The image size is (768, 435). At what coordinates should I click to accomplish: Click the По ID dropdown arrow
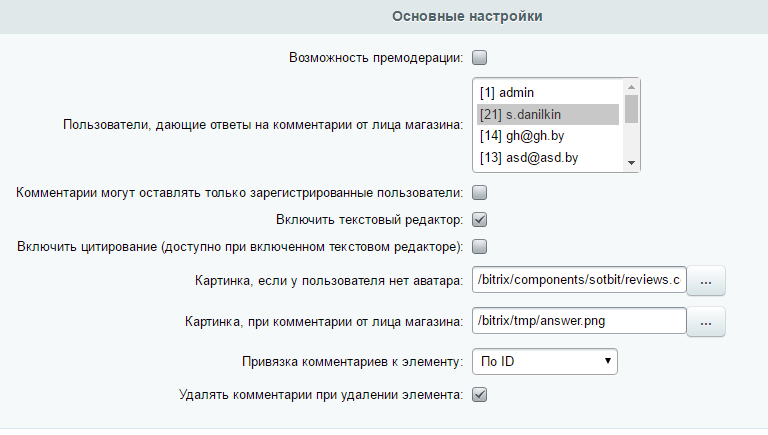coord(607,361)
